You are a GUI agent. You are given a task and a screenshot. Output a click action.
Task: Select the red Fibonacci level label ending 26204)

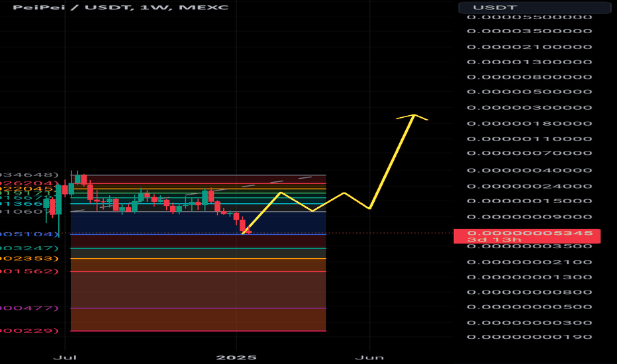pyautogui.click(x=29, y=183)
